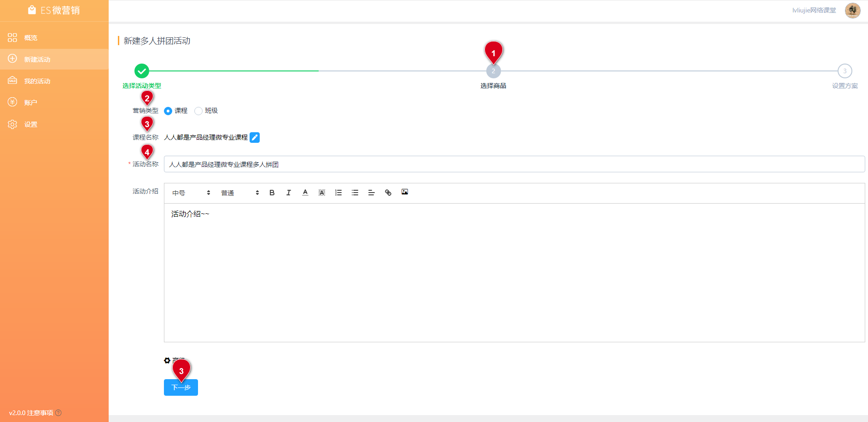Open 概览 in the sidebar

click(x=30, y=38)
